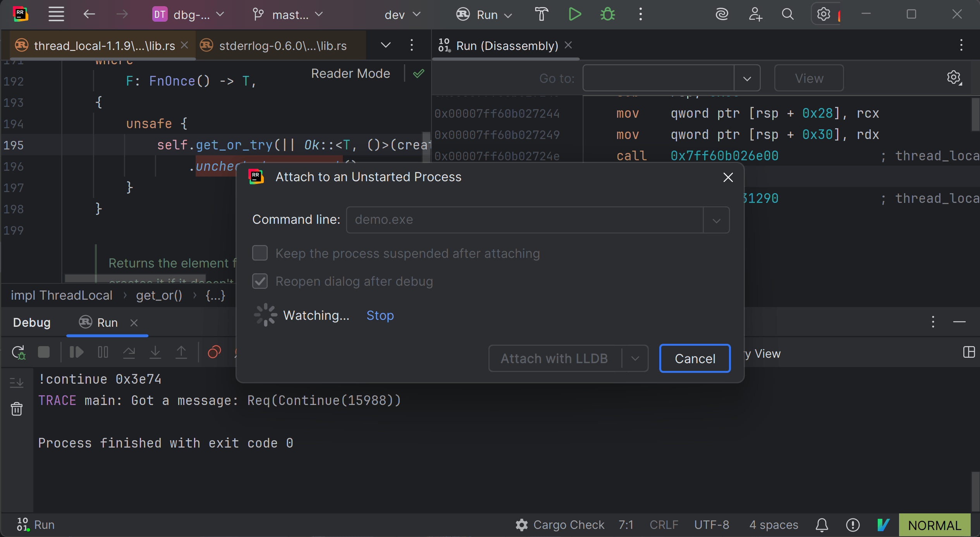Click the Debug bug icon
Image resolution: width=980 pixels, height=537 pixels.
(607, 14)
